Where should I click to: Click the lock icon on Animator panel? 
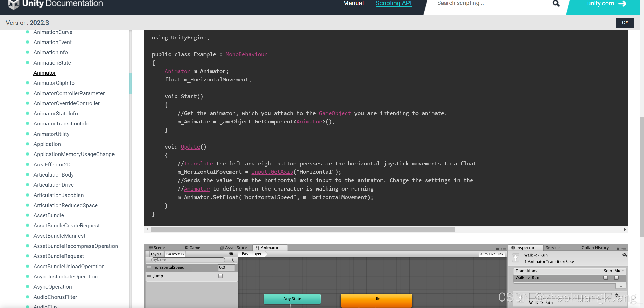[497, 248]
